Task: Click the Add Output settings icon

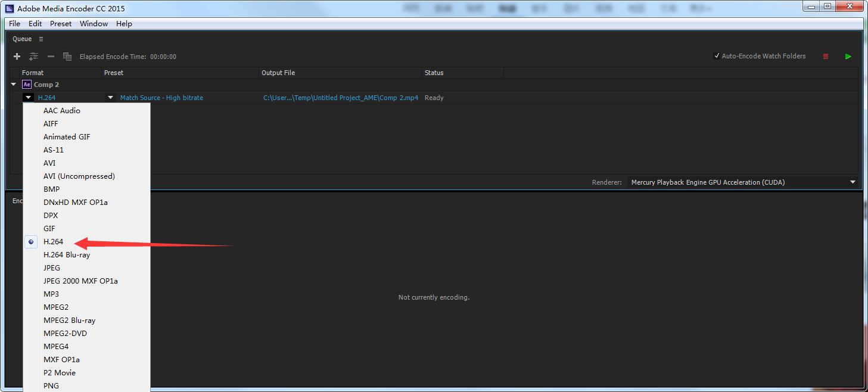Action: point(33,57)
